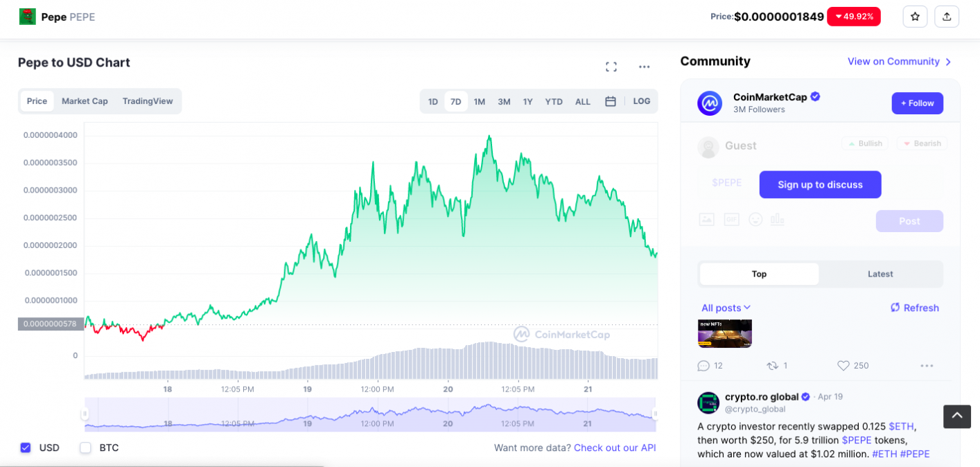Open the #ETH hashtag link
980x467 pixels.
886,454
